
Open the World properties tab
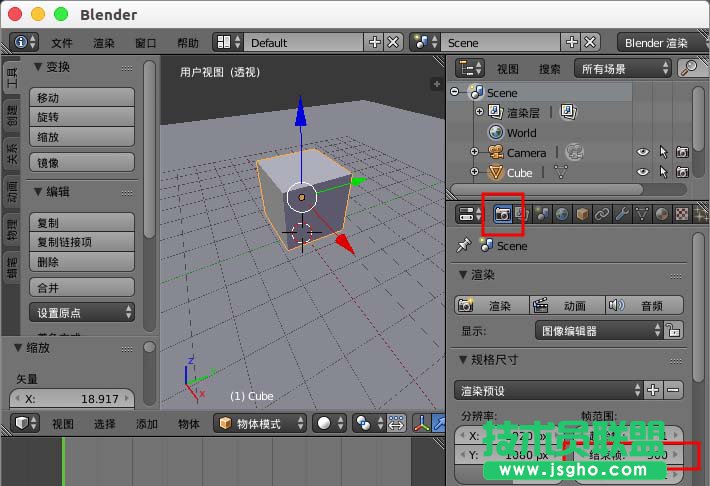coord(562,214)
